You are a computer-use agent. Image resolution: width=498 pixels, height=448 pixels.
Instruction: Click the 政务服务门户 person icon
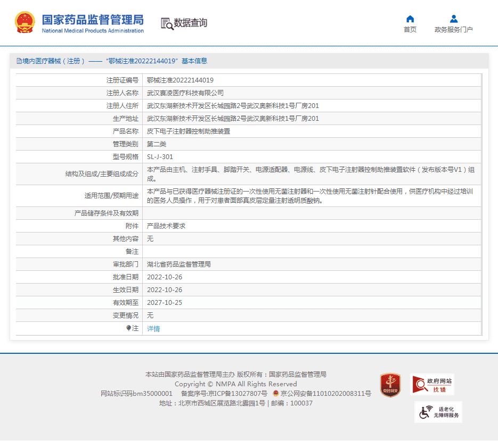(454, 19)
